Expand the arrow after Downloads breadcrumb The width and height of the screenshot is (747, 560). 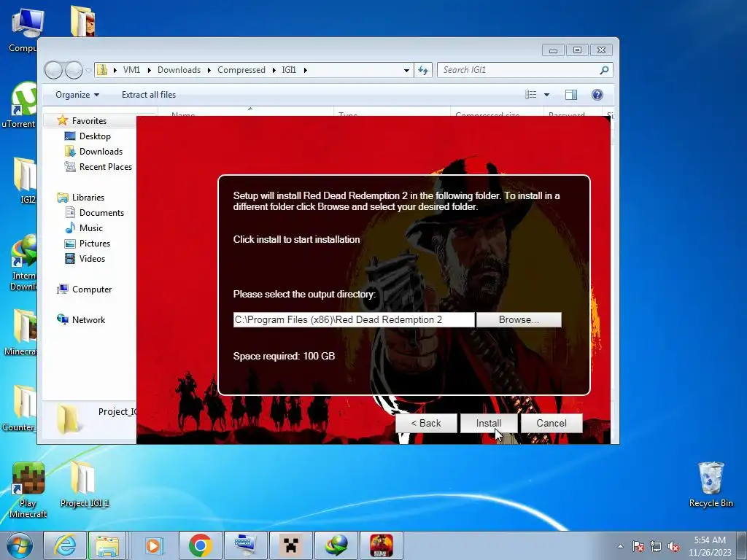(209, 71)
